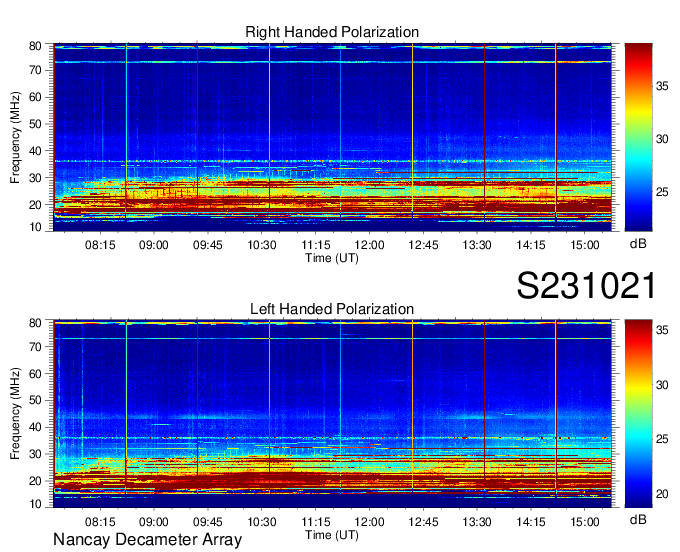
Task: Click the bottom colorbar dark blue end
Action: coord(638,503)
